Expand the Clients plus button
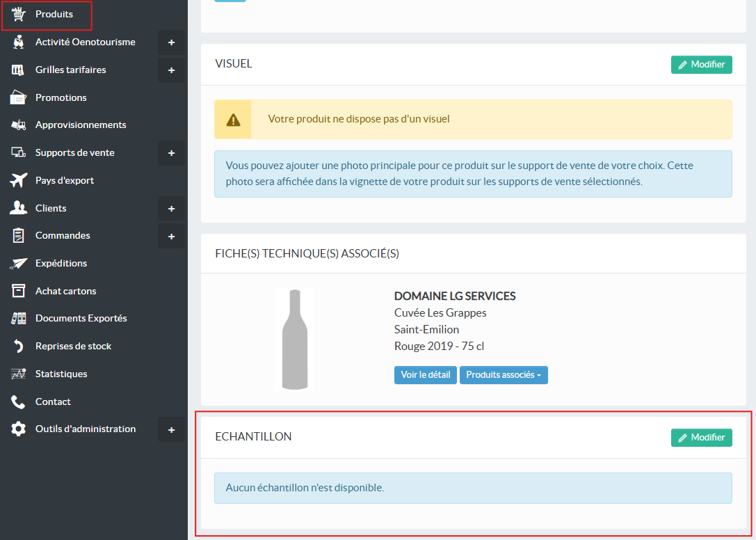This screenshot has height=540, width=756. (x=171, y=208)
